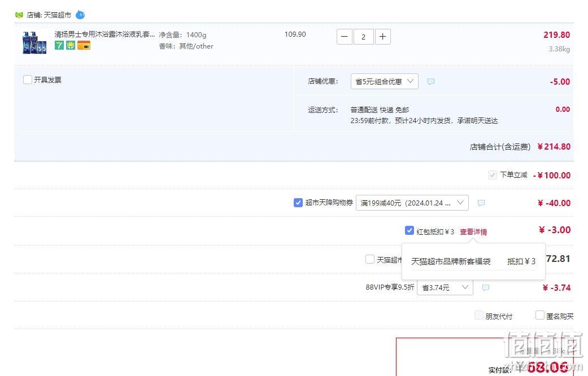The image size is (588, 376).
Task: Click the 23:59前付款 delivery promise text
Action: [x=424, y=121]
